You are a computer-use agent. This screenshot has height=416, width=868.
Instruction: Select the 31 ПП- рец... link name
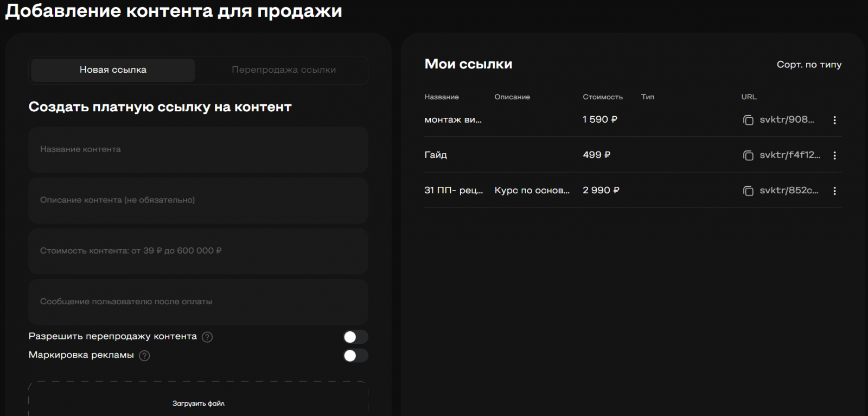[454, 190]
